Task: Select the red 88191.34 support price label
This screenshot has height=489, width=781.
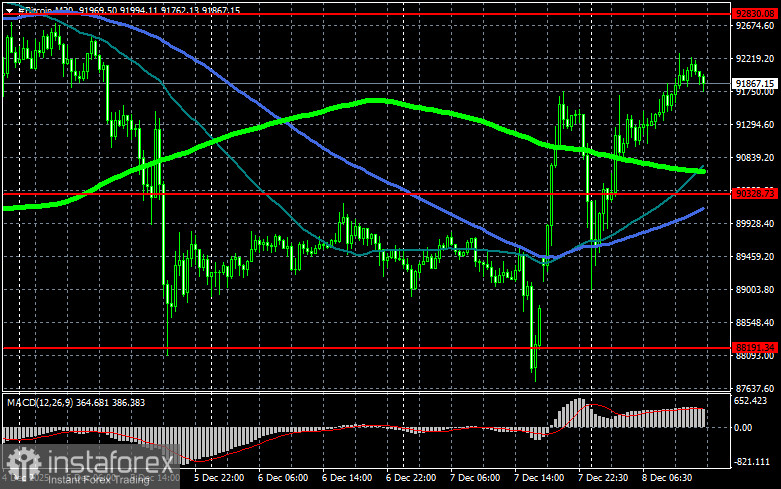Action: (x=755, y=348)
